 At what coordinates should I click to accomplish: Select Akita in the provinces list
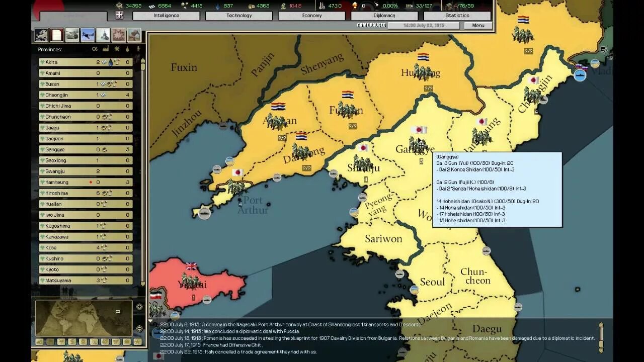86,62
